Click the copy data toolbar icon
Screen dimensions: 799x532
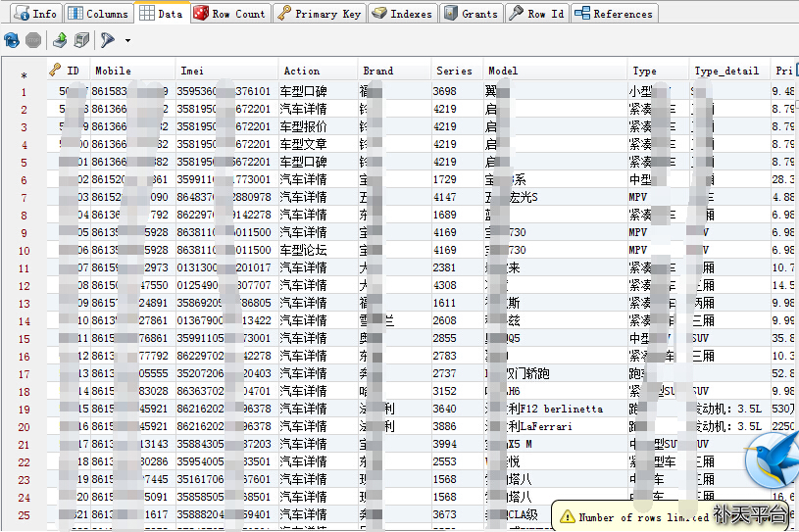coord(82,40)
